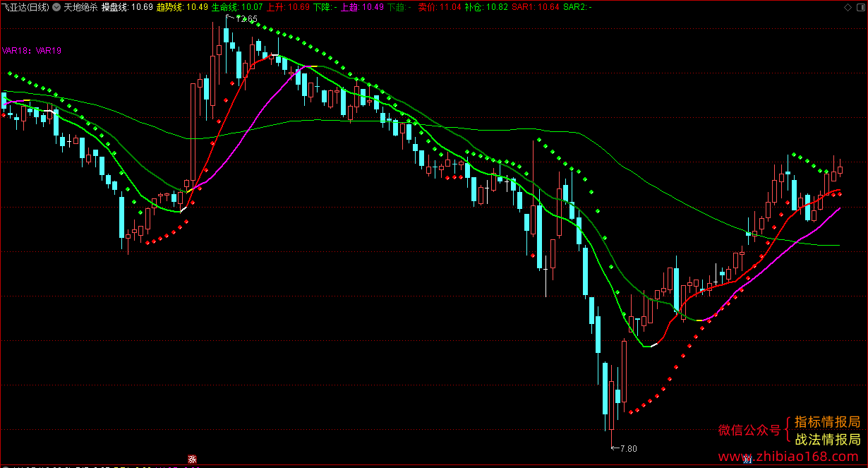Click the 12.65 high price marker
The height and width of the screenshot is (468, 868).
click(x=246, y=19)
